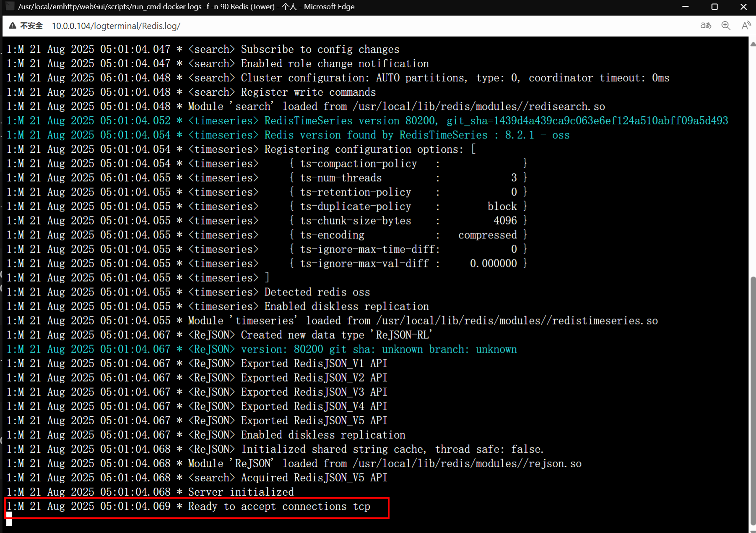
Task: Click 'Subscribe to config changes' text
Action: 320,50
